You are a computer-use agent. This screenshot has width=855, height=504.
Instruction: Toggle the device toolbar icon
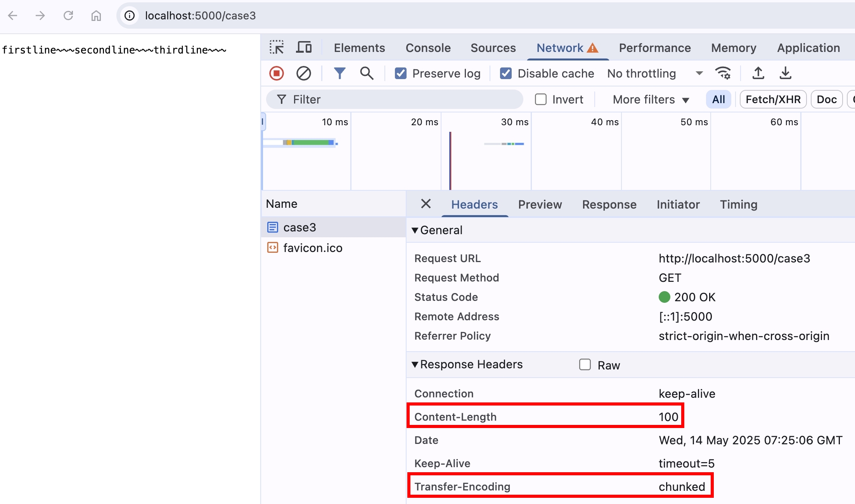(304, 48)
